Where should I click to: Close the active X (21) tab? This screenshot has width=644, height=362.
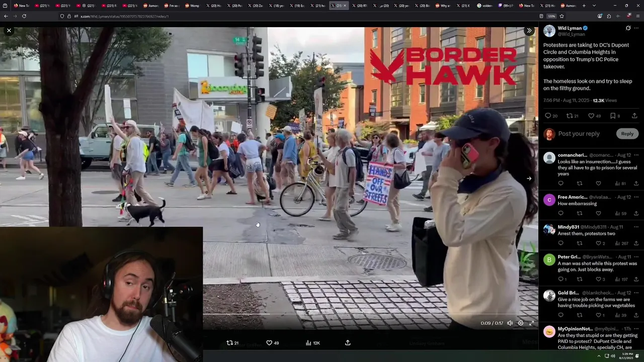(x=345, y=6)
